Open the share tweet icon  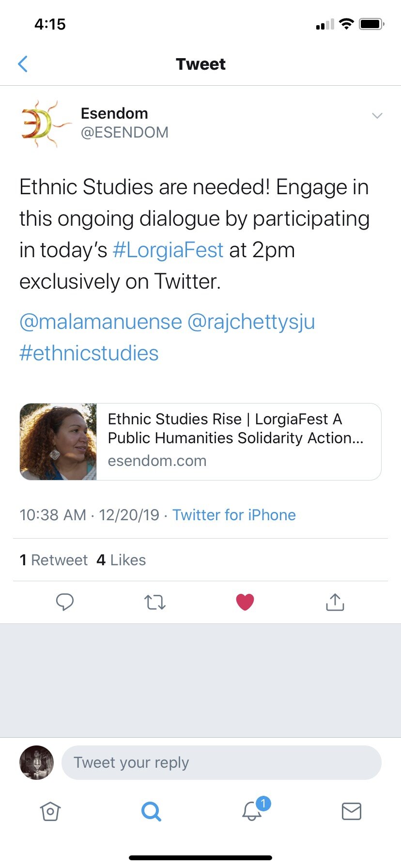point(335,602)
